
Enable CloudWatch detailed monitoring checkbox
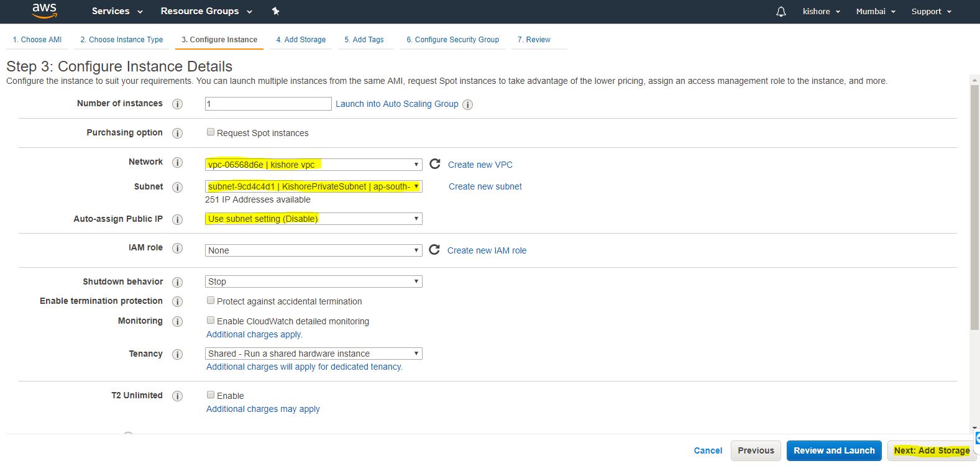point(211,321)
